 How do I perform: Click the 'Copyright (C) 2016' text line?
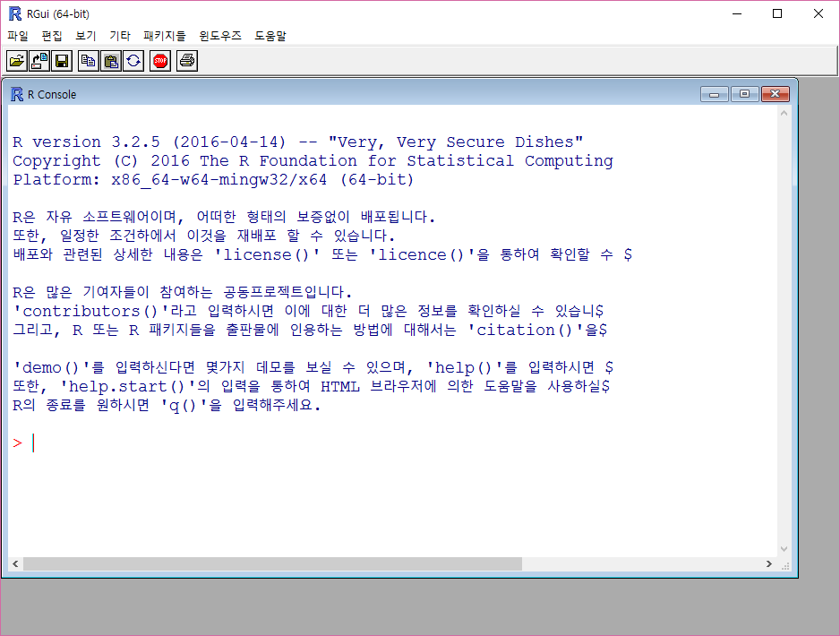313,160
